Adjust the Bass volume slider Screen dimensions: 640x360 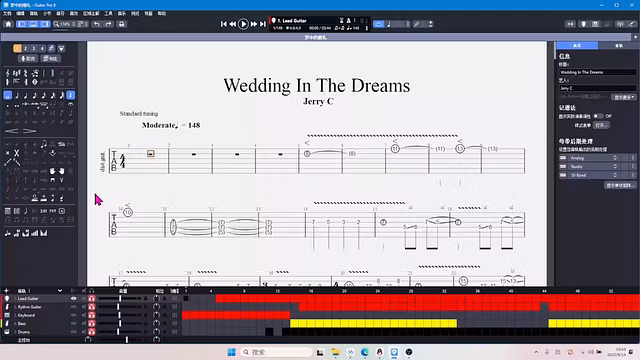119,323
